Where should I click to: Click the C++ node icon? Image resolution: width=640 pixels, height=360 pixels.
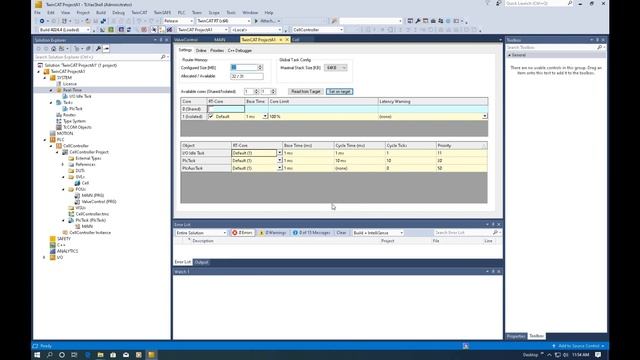coord(53,245)
